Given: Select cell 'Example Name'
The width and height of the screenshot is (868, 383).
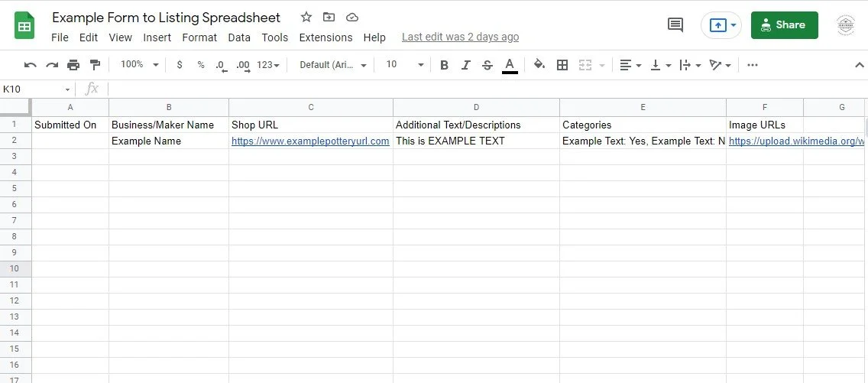Looking at the screenshot, I should [169, 141].
